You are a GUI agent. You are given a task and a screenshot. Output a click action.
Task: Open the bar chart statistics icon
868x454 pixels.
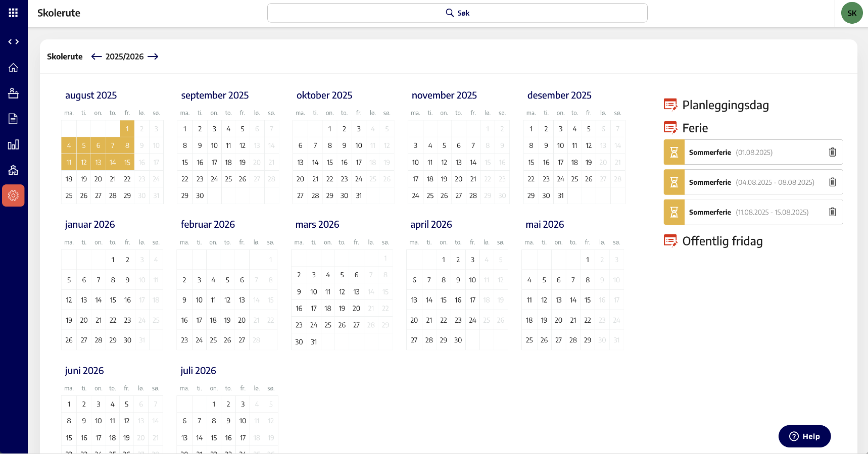(x=13, y=145)
